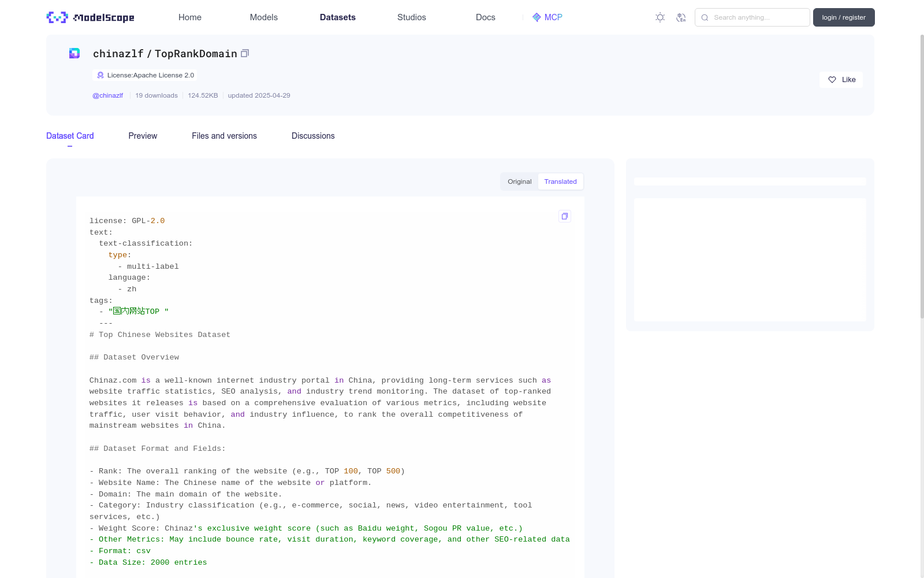
Task: Click the chinazlf dataset avatar icon
Action: pyautogui.click(x=74, y=53)
